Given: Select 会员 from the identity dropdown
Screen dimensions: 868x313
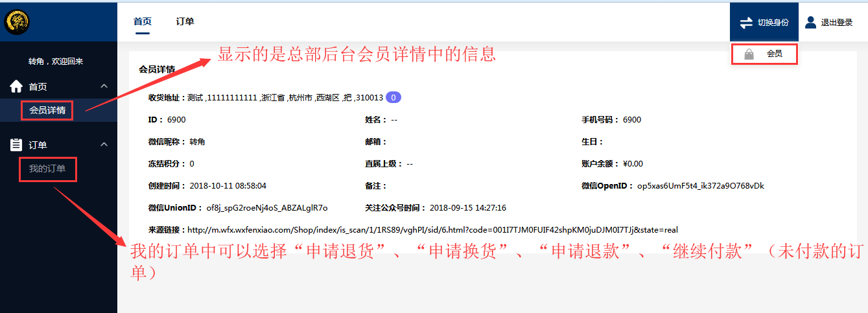Looking at the screenshot, I should coord(773,54).
